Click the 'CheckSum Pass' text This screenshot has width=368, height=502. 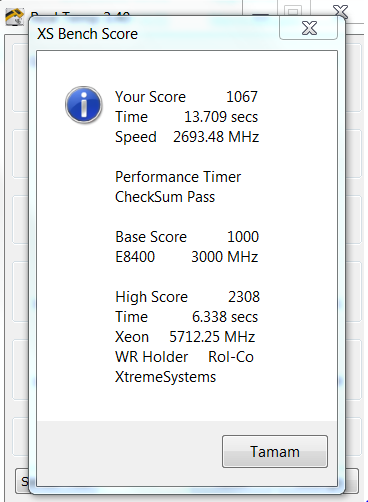point(165,197)
